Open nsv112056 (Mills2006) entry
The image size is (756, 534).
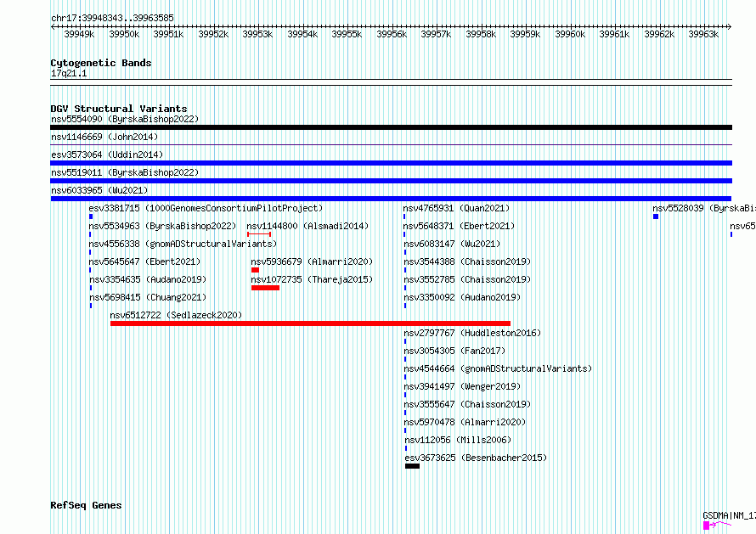click(x=458, y=440)
